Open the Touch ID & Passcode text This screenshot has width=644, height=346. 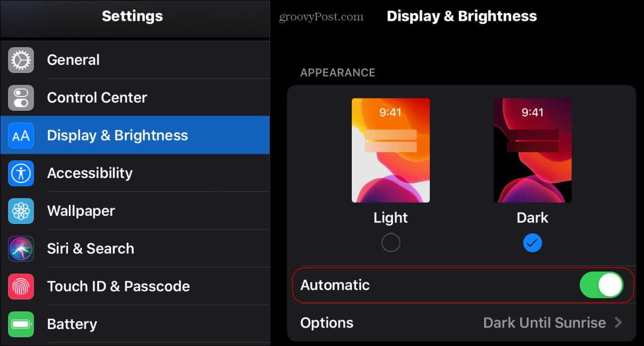118,286
